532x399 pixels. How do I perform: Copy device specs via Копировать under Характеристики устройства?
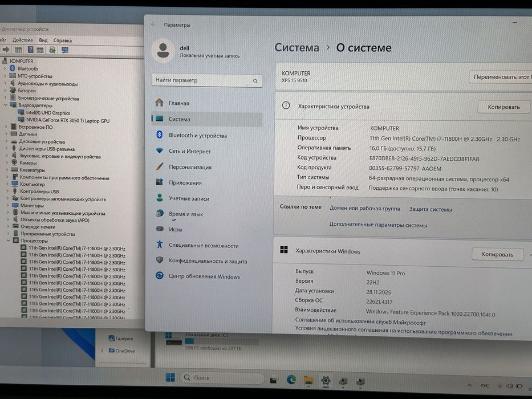(x=503, y=107)
